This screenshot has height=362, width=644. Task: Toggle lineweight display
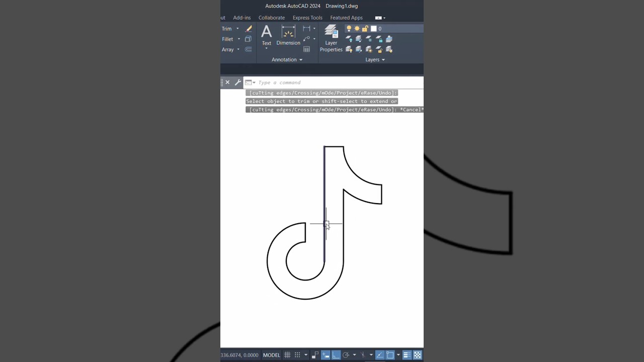407,355
